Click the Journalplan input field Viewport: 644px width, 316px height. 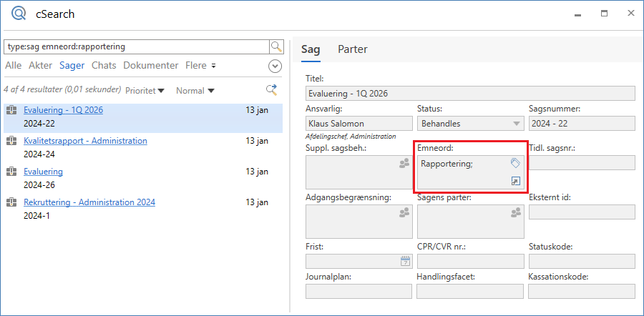pos(359,292)
